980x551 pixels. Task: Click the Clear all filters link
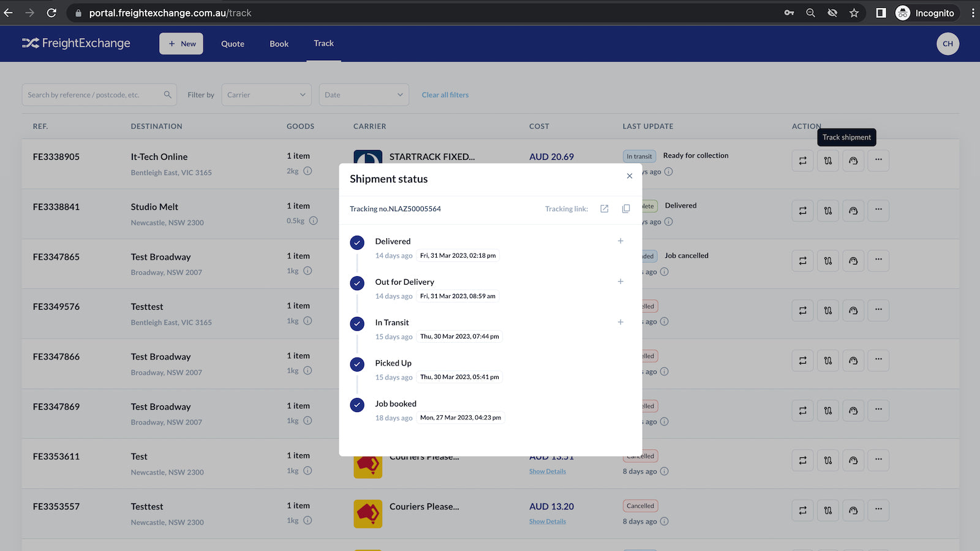(445, 94)
